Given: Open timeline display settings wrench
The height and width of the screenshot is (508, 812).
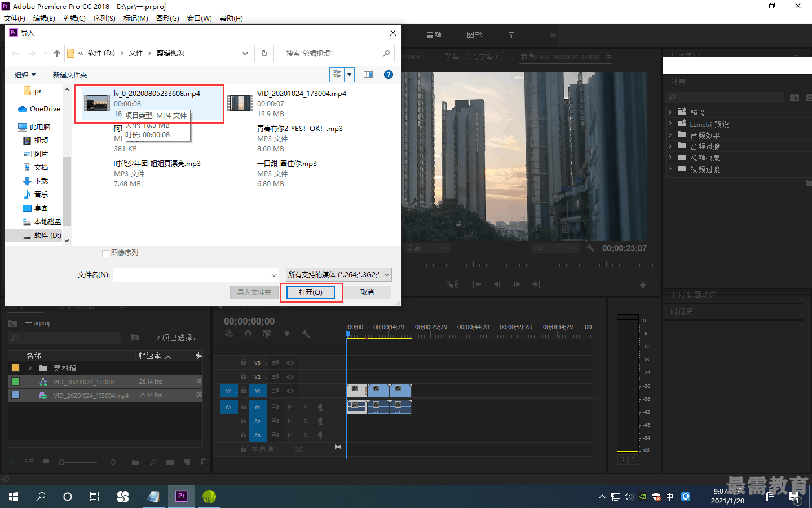Looking at the screenshot, I should 306,334.
